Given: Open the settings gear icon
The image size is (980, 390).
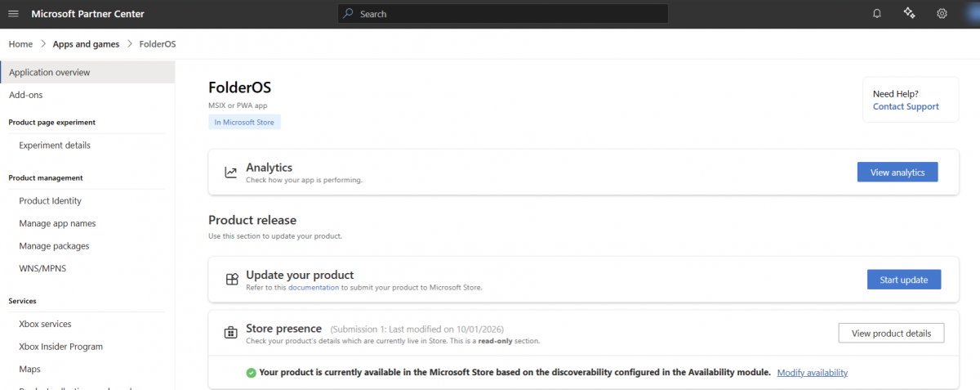Looking at the screenshot, I should (942, 14).
